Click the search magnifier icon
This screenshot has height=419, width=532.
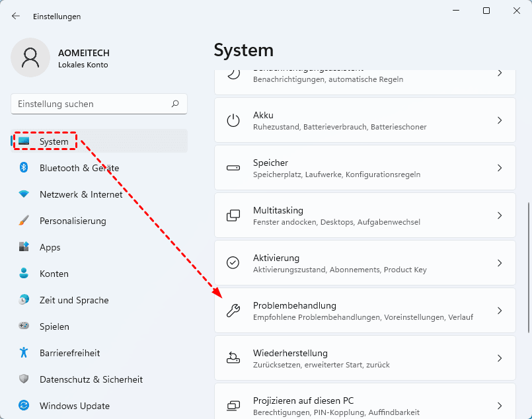point(175,104)
